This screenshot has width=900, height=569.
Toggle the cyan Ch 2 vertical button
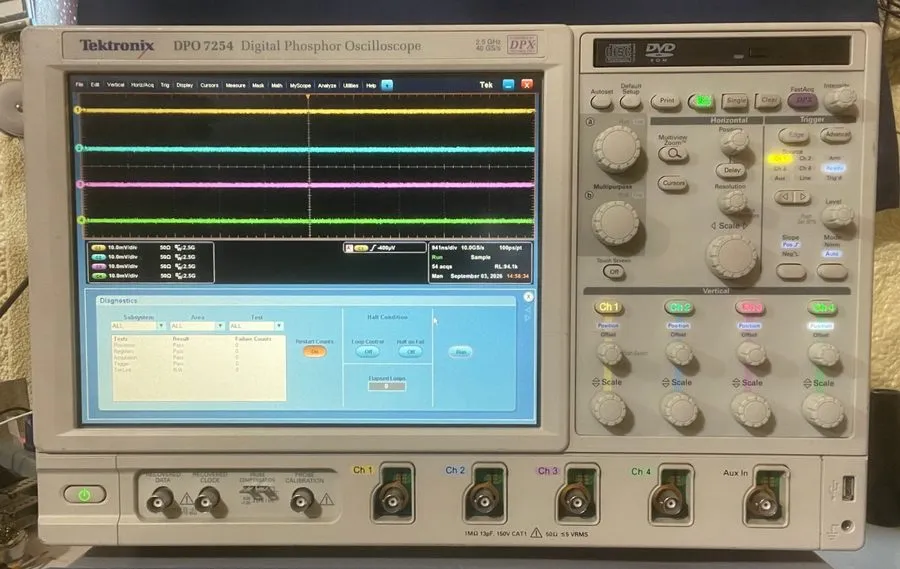tap(679, 307)
